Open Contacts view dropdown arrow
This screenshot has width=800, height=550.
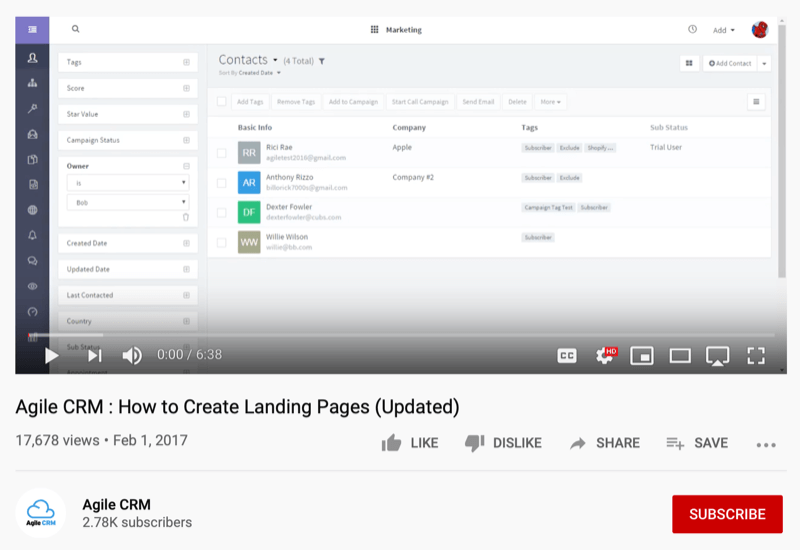point(275,60)
